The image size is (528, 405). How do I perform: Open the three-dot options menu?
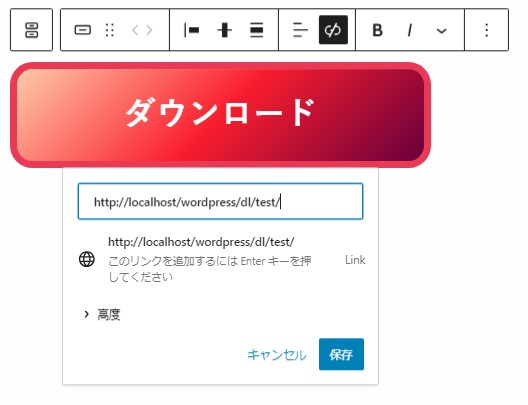487,30
